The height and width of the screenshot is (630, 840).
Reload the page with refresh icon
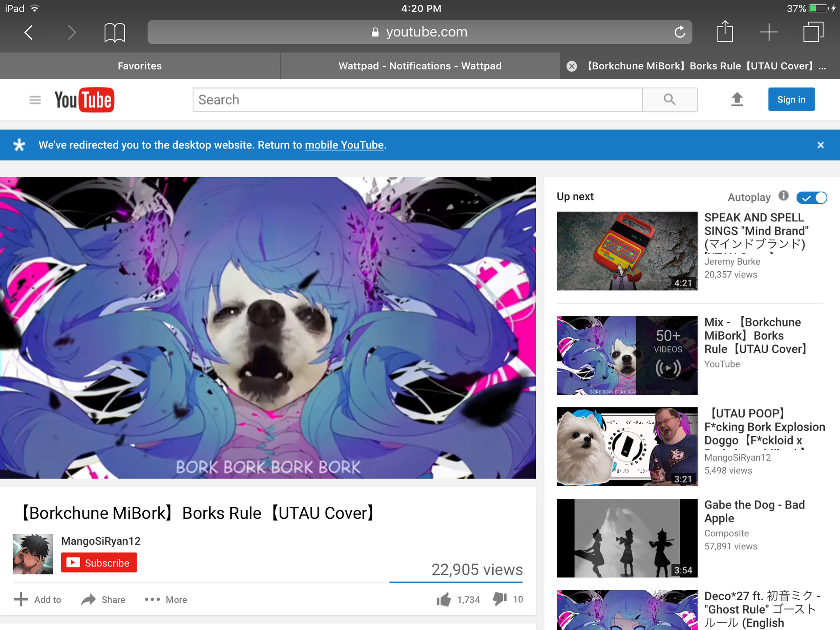(679, 31)
